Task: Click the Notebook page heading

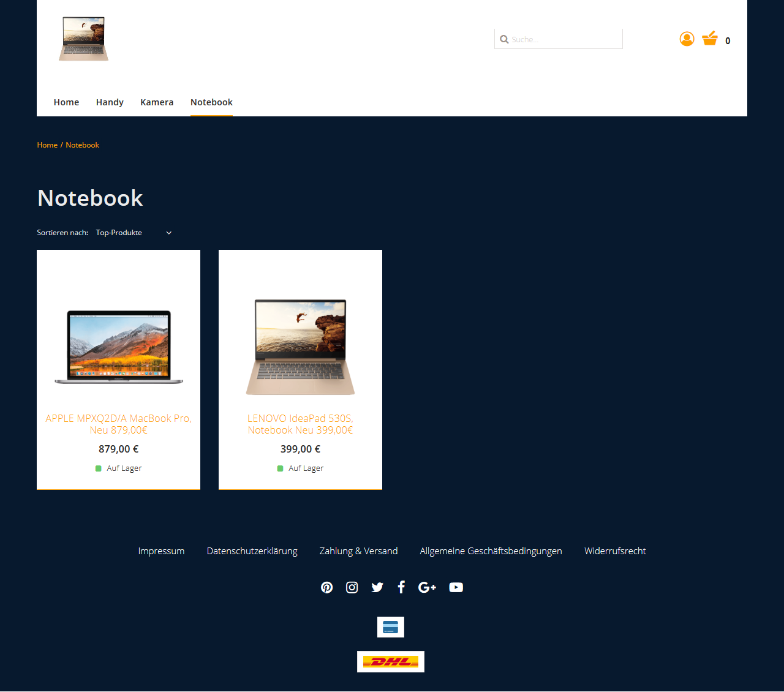Action: click(90, 198)
